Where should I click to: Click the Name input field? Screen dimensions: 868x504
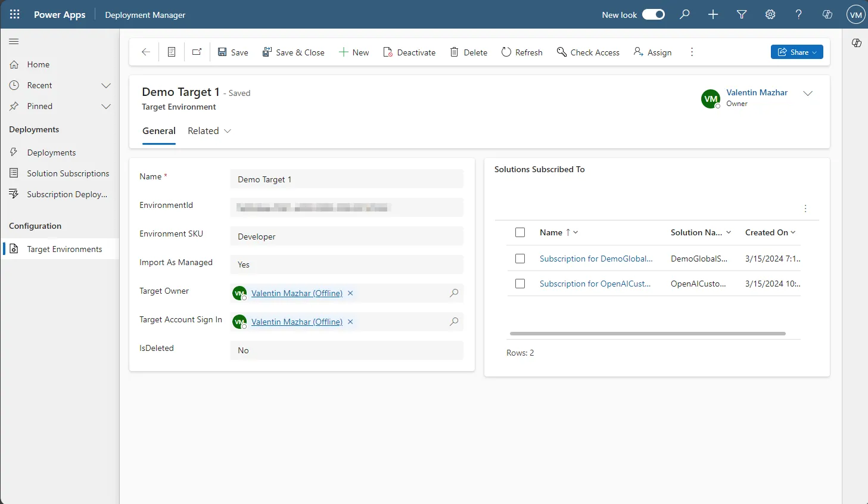coord(347,179)
